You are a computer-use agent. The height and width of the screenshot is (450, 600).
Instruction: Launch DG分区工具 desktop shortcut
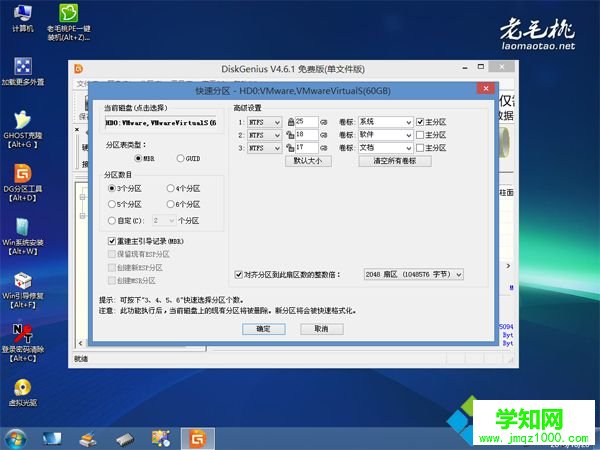pos(23,183)
